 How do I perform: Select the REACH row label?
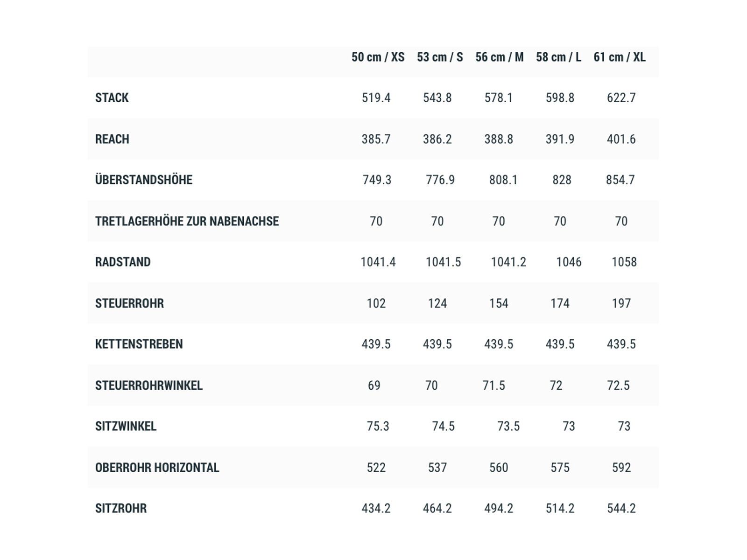(112, 139)
